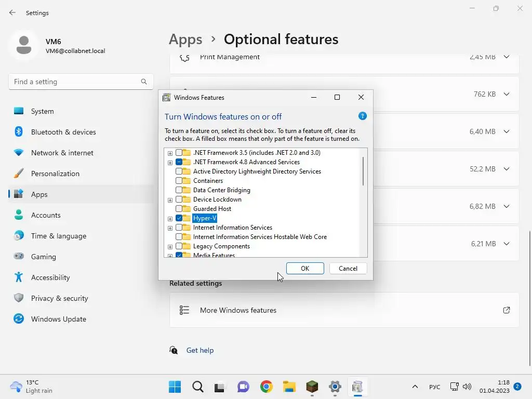
Task: Toggle .NET Framework 4.8 Advanced Services checkbox
Action: 179,162
